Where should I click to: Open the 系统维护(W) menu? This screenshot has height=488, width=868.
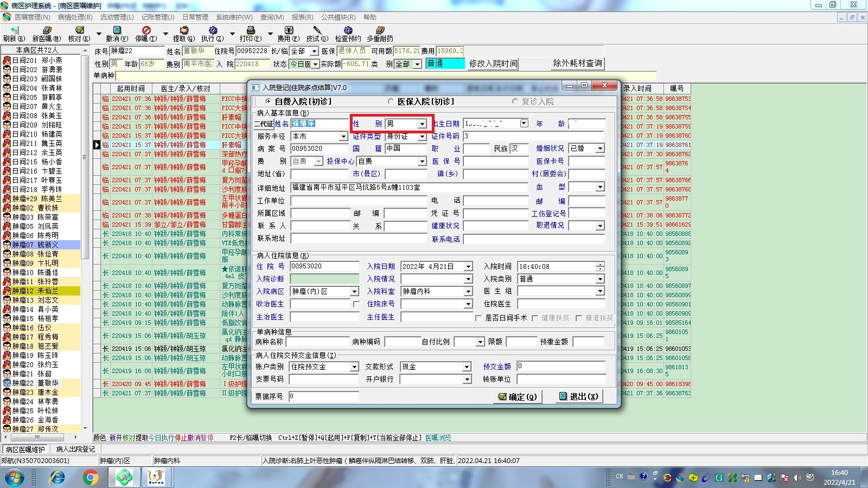click(x=234, y=17)
